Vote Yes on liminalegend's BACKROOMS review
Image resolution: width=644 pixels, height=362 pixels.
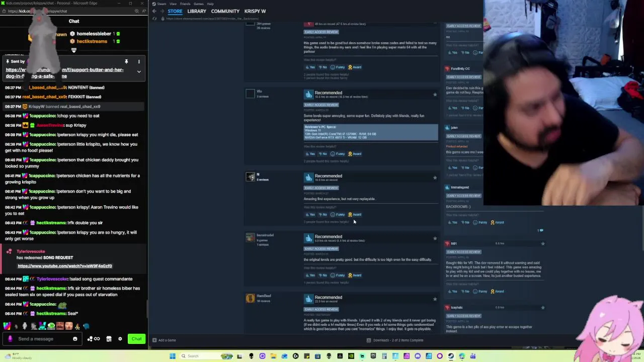coord(452,222)
